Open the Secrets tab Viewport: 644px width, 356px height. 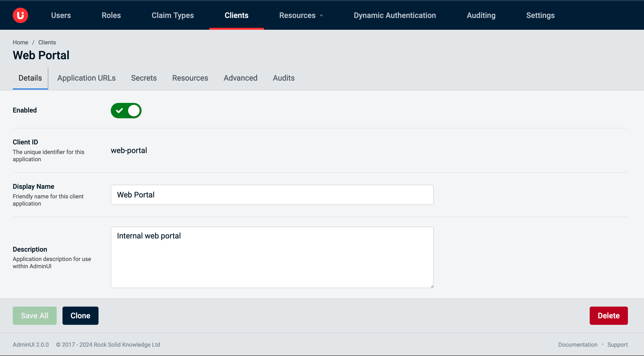click(144, 78)
